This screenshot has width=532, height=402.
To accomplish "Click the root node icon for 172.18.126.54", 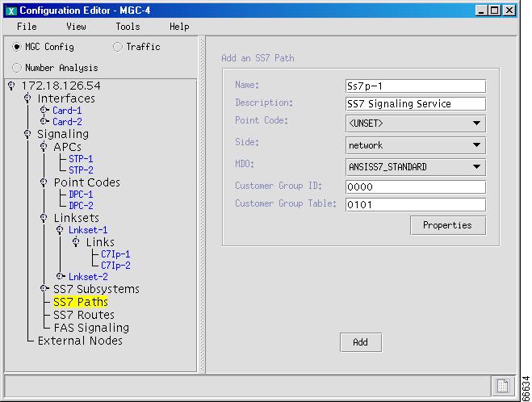I will 10,86.
